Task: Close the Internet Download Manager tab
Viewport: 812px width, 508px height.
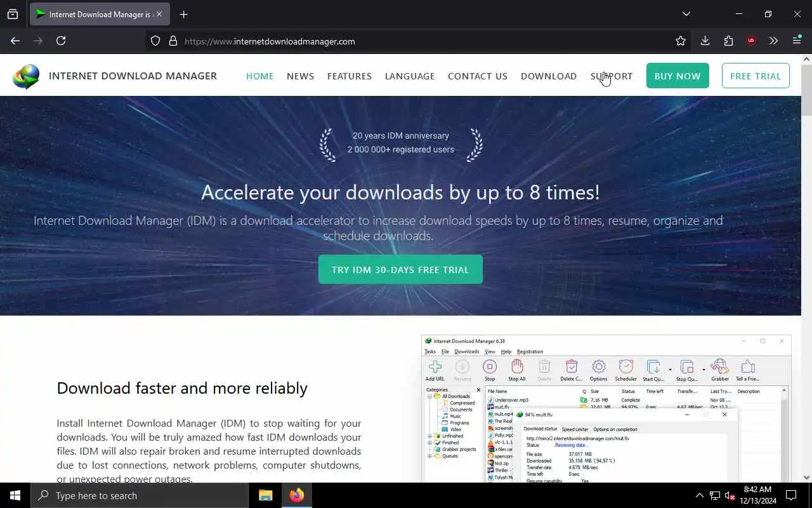Action: (159, 14)
